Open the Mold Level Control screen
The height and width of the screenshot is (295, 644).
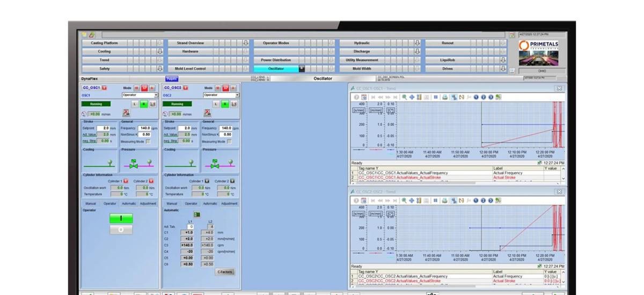[x=190, y=69]
